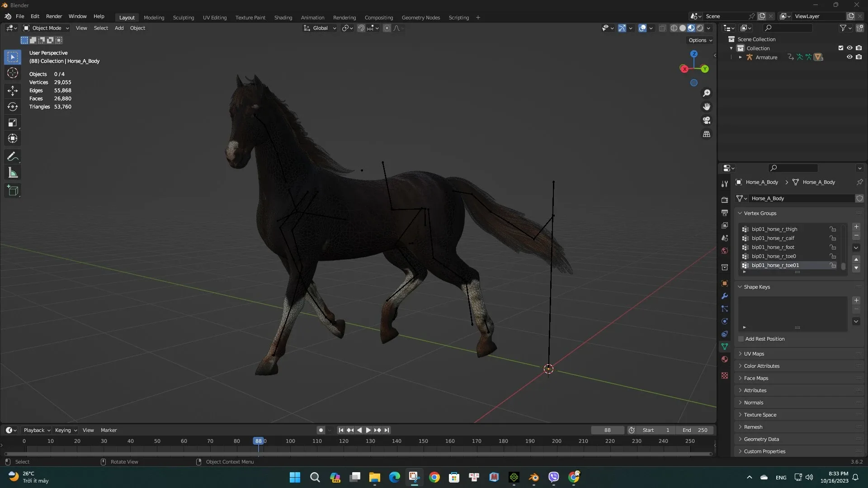
Task: Open the Object properties tab
Action: (x=725, y=283)
